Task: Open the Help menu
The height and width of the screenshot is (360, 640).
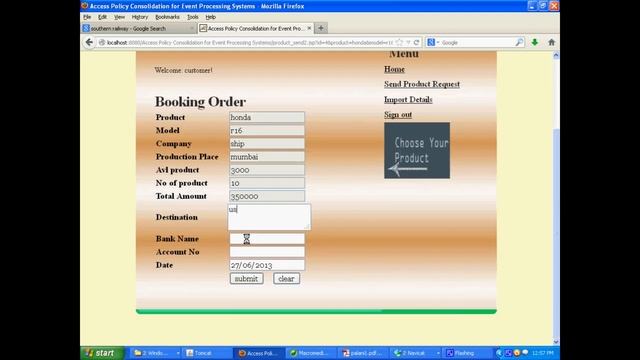Action: point(211,17)
